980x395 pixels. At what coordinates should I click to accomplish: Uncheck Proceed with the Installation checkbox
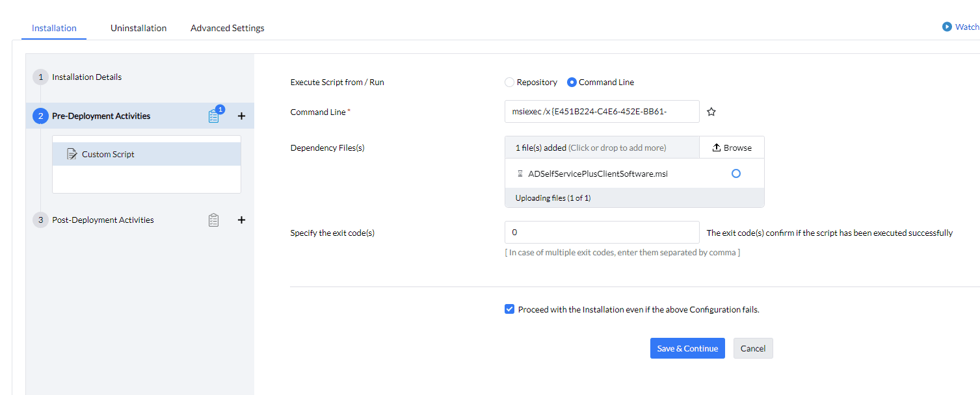(x=509, y=309)
